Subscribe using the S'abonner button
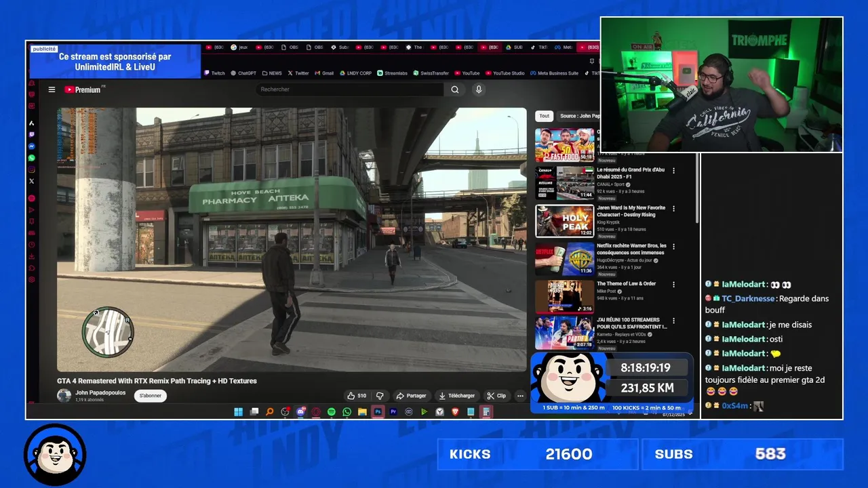868x488 pixels. point(151,396)
